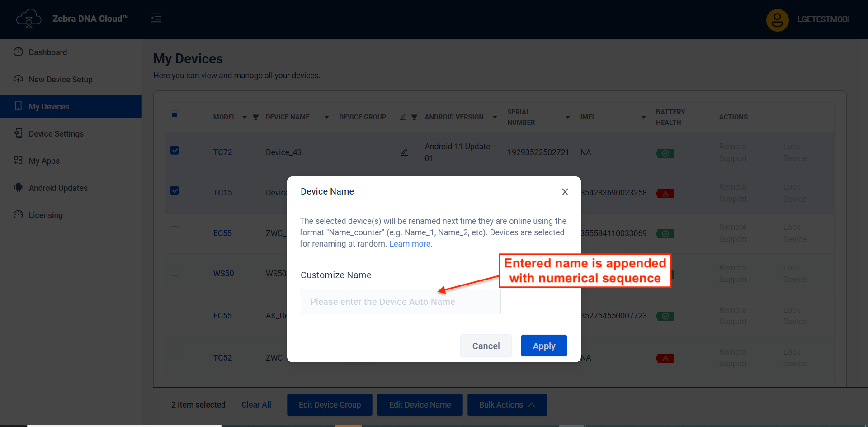Open Device Settings in the sidebar
This screenshot has height=427, width=868.
56,134
